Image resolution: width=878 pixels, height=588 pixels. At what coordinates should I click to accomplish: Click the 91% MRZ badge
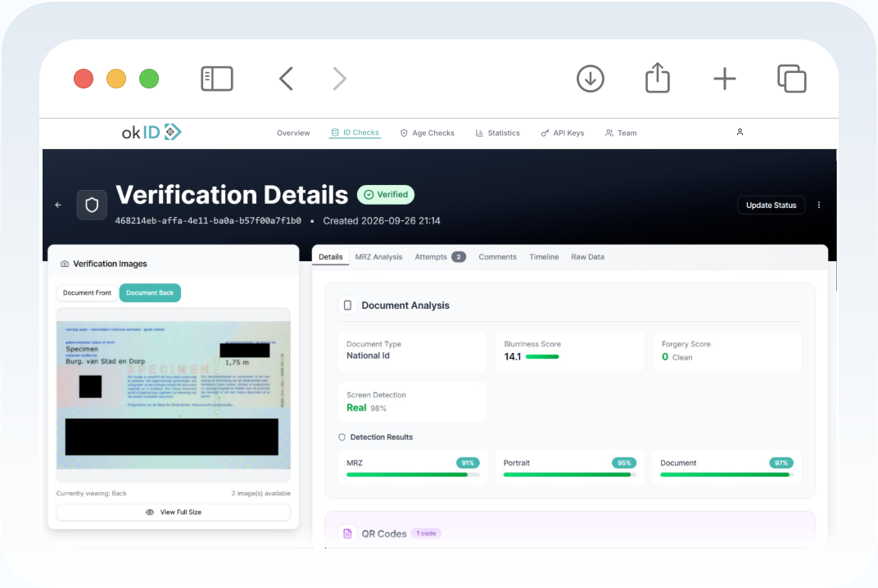468,464
